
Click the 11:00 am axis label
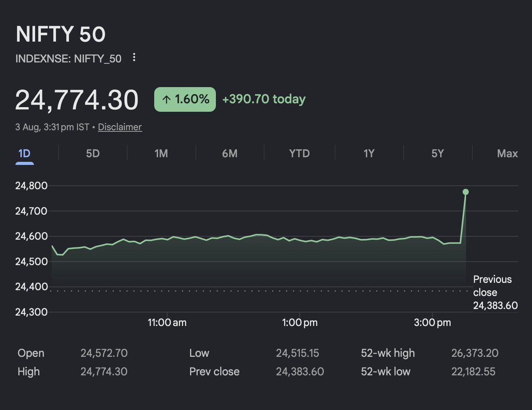click(x=167, y=323)
